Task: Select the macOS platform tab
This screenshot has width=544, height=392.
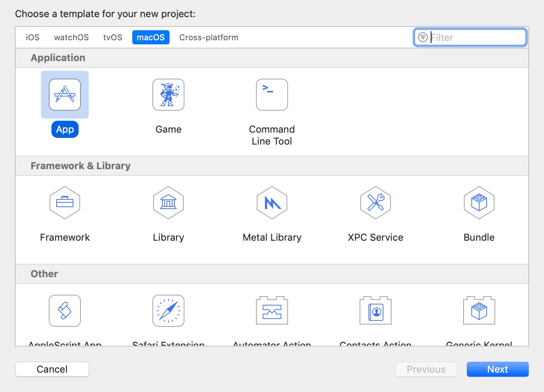Action: (151, 37)
